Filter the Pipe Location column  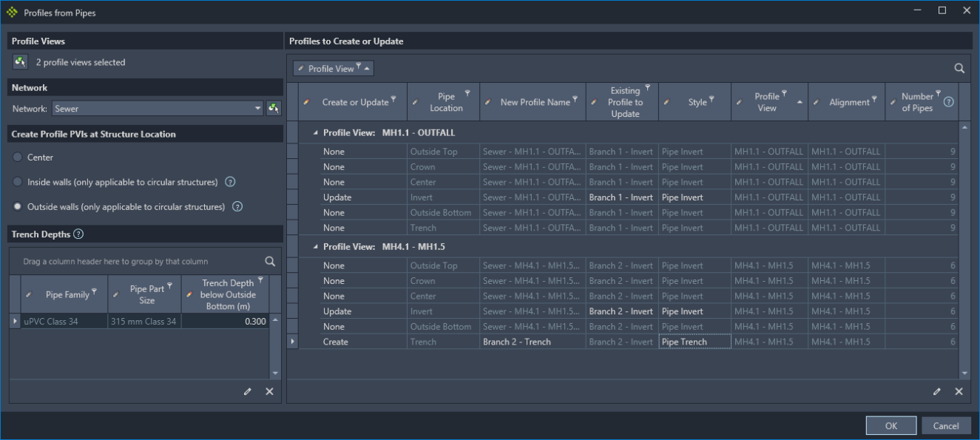(467, 93)
